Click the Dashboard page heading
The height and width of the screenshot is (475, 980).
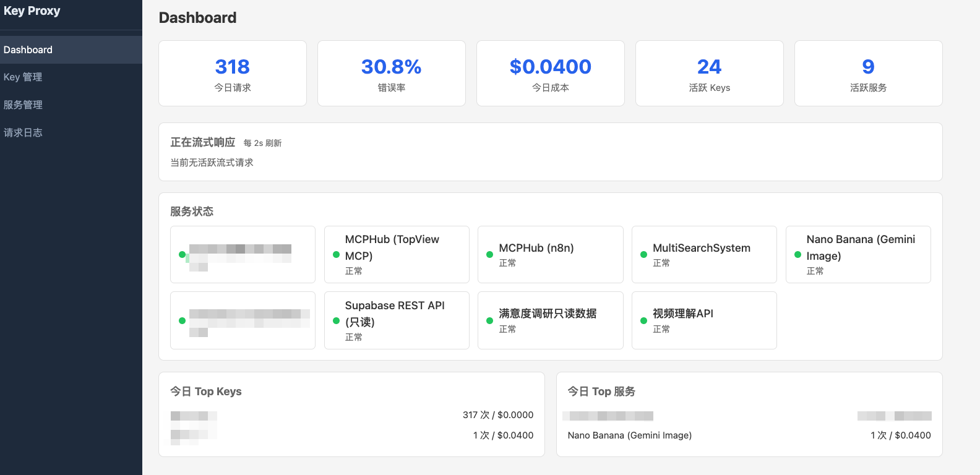(x=197, y=18)
